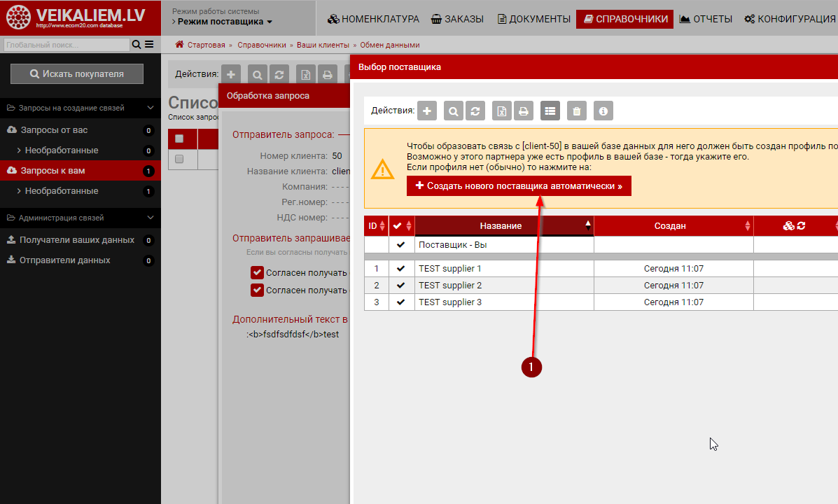Viewport: 838px width, 504px height.
Task: Collapse the 'Запросы на создание связей' section
Action: (x=151, y=108)
